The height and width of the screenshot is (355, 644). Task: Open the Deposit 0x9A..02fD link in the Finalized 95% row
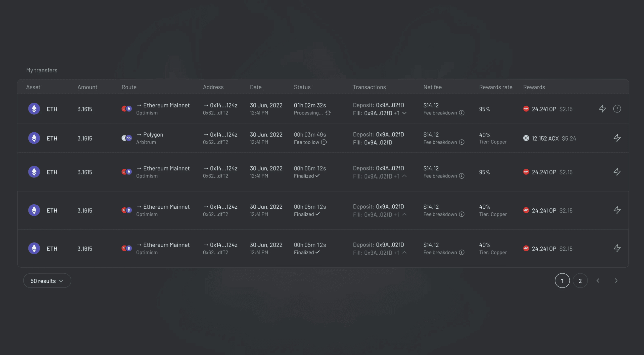click(x=390, y=168)
